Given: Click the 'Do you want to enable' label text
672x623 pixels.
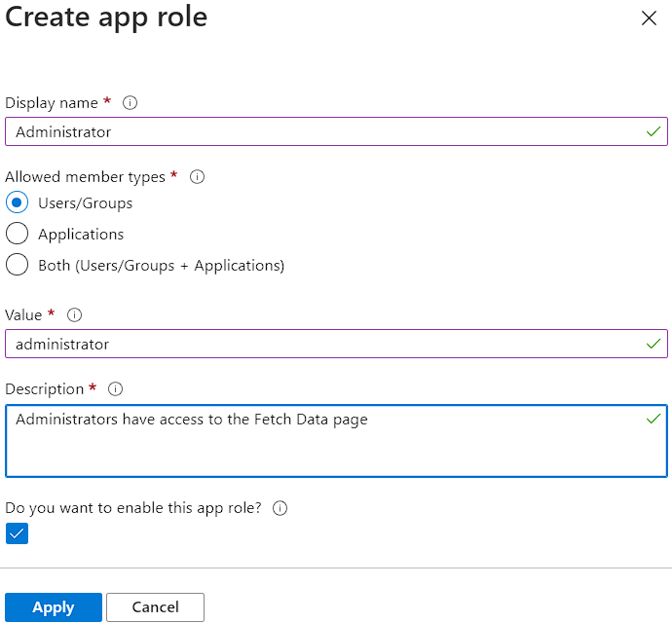Looking at the screenshot, I should point(133,508).
